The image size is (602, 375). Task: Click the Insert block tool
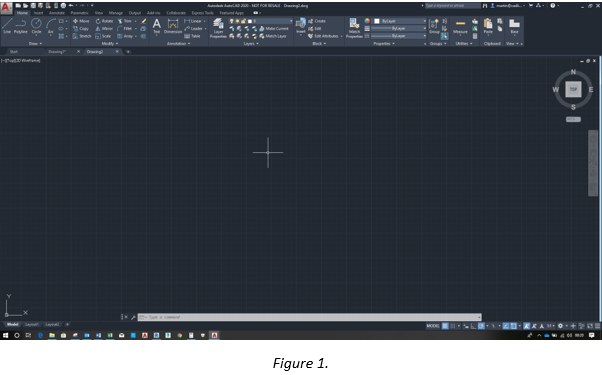(301, 26)
